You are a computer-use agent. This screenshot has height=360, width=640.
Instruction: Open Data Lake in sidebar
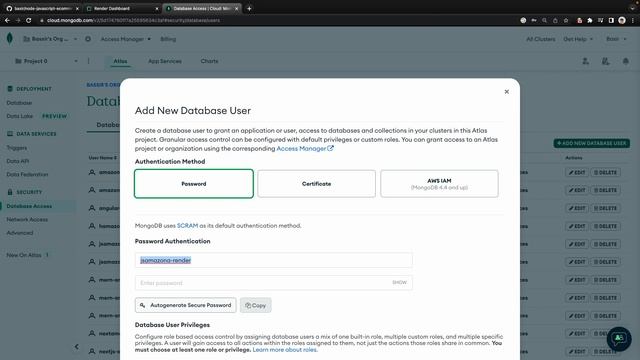coord(20,116)
